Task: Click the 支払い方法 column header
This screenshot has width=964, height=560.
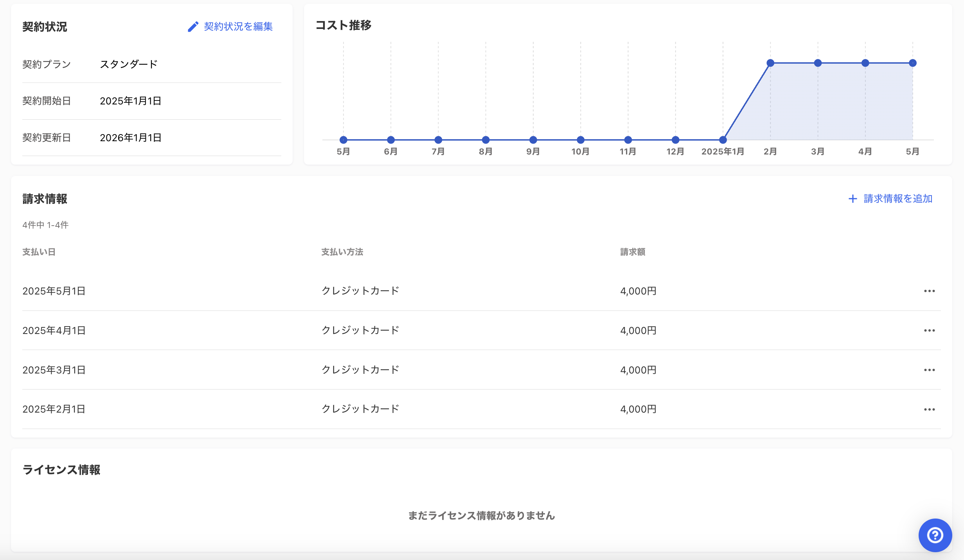Action: [x=342, y=252]
